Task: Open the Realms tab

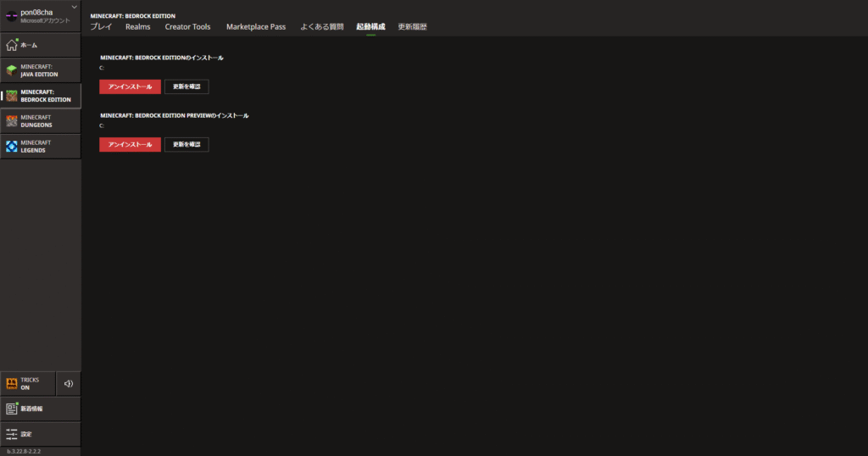Action: pyautogui.click(x=137, y=27)
